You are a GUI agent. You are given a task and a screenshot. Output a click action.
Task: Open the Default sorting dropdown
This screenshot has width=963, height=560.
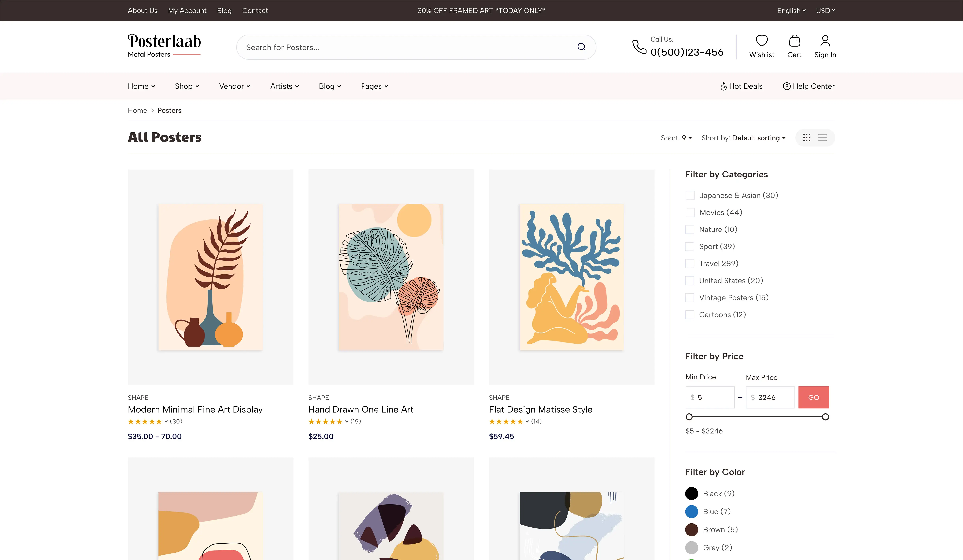[x=759, y=138]
